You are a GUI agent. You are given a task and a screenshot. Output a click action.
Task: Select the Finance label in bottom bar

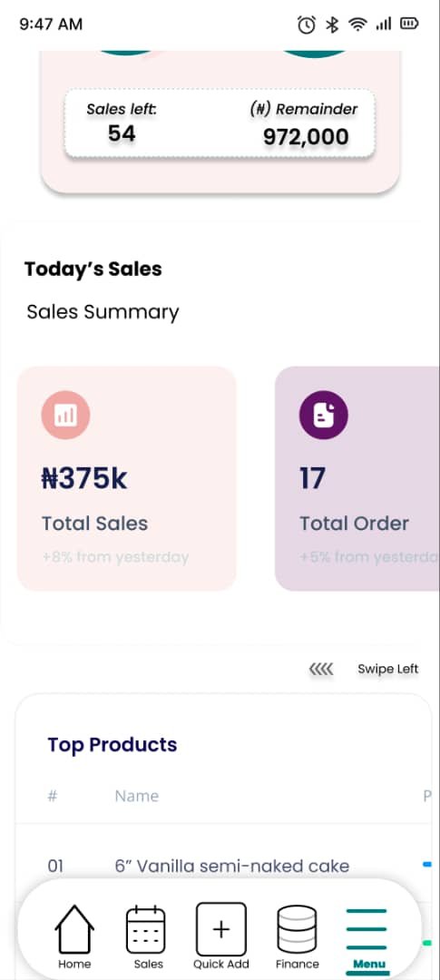tap(297, 964)
